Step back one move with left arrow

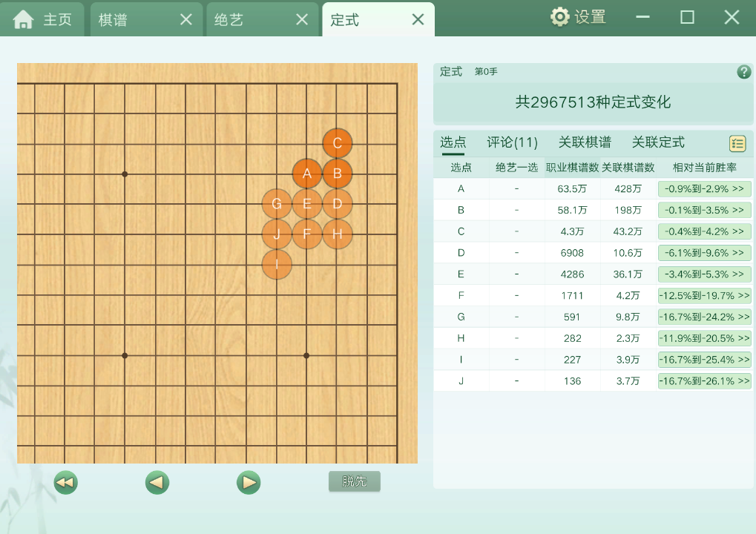pos(157,483)
